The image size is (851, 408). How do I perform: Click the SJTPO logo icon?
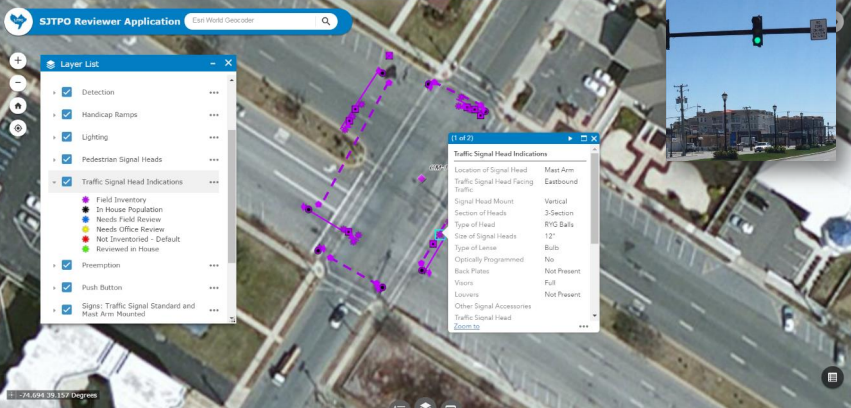[x=18, y=22]
